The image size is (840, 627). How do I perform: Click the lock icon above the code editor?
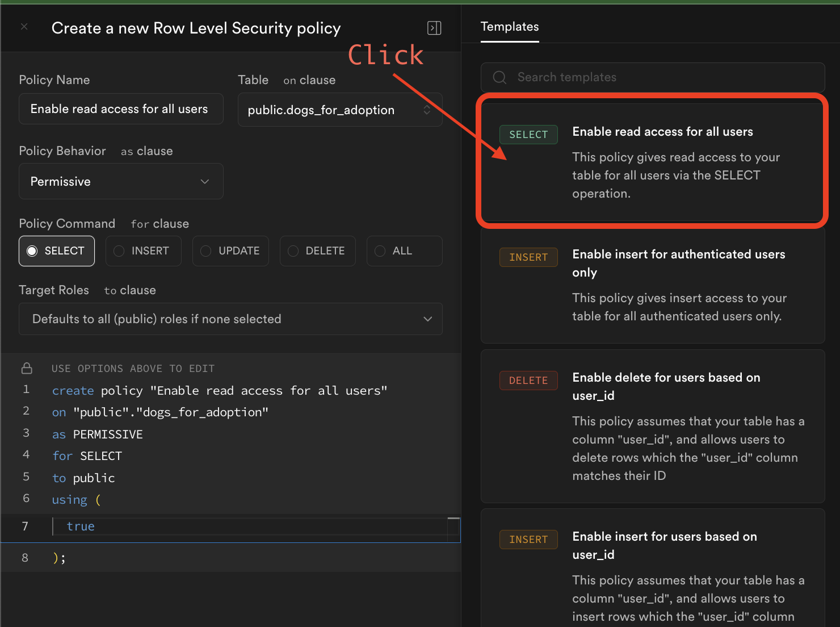point(27,368)
